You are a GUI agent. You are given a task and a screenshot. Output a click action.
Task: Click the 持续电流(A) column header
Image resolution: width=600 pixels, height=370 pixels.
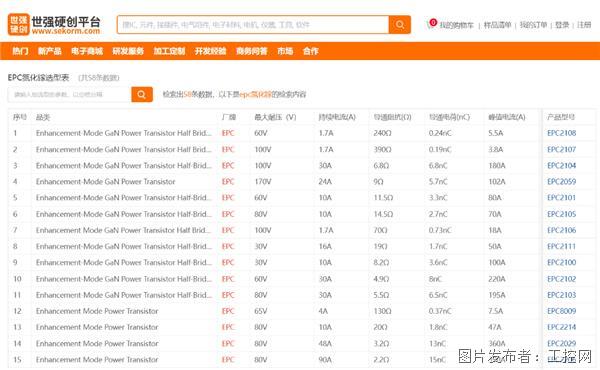(337, 117)
